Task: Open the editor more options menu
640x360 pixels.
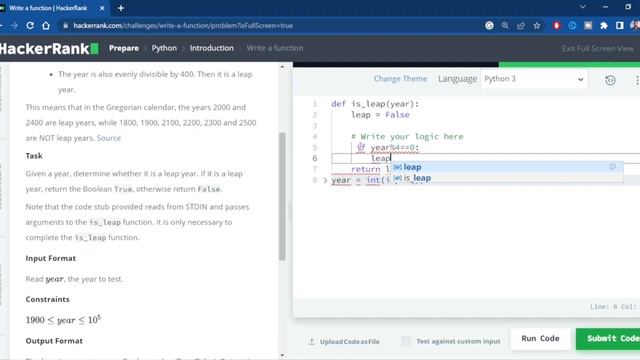Action: coord(637,80)
